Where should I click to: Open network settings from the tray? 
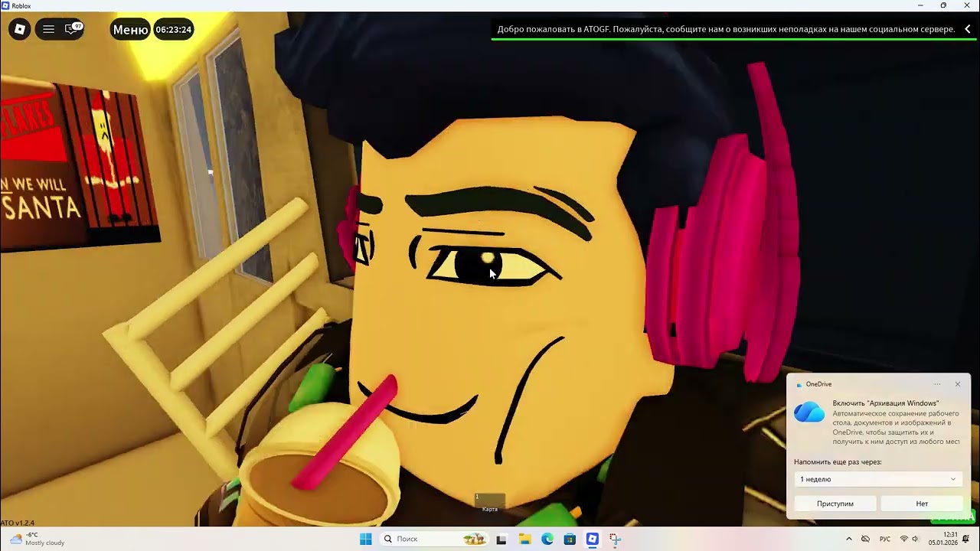point(903,539)
